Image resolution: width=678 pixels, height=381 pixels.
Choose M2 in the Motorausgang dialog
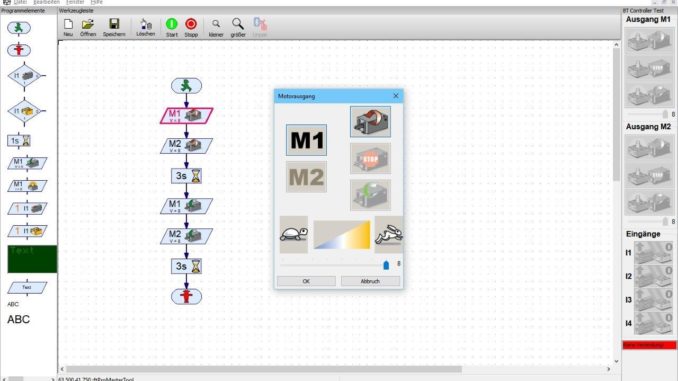coord(306,177)
